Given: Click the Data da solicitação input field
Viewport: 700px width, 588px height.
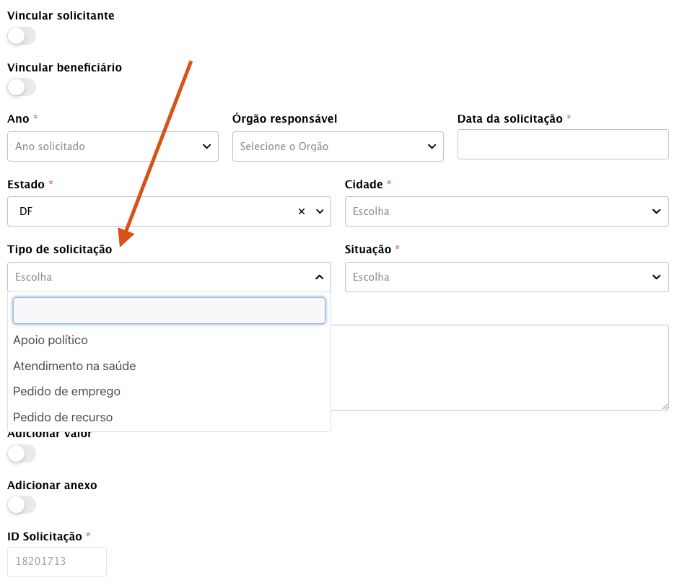Looking at the screenshot, I should pos(563,144).
